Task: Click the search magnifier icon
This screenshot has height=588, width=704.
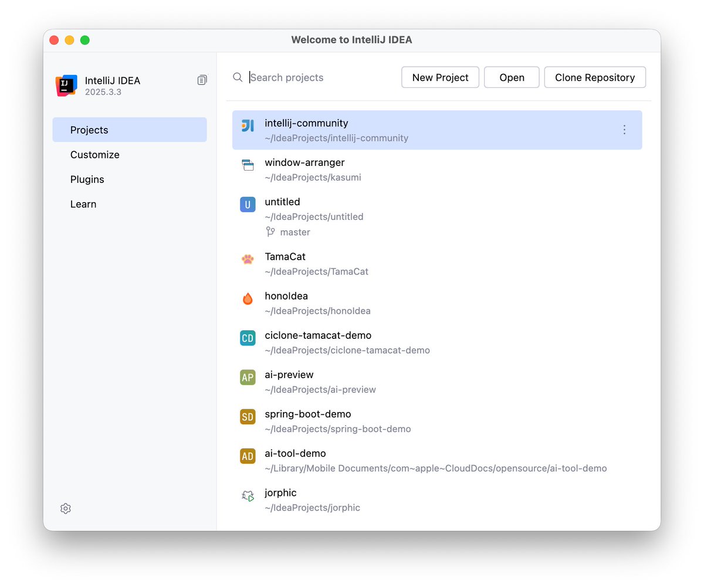Action: point(238,77)
